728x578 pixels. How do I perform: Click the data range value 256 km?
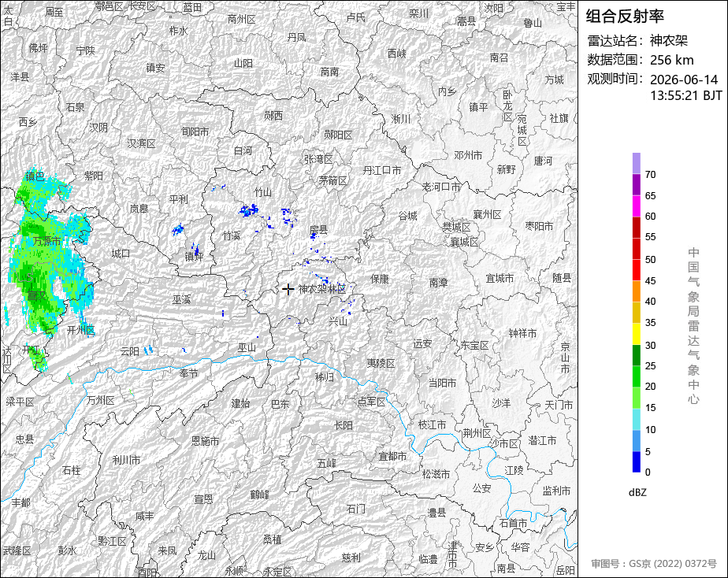pos(671,61)
